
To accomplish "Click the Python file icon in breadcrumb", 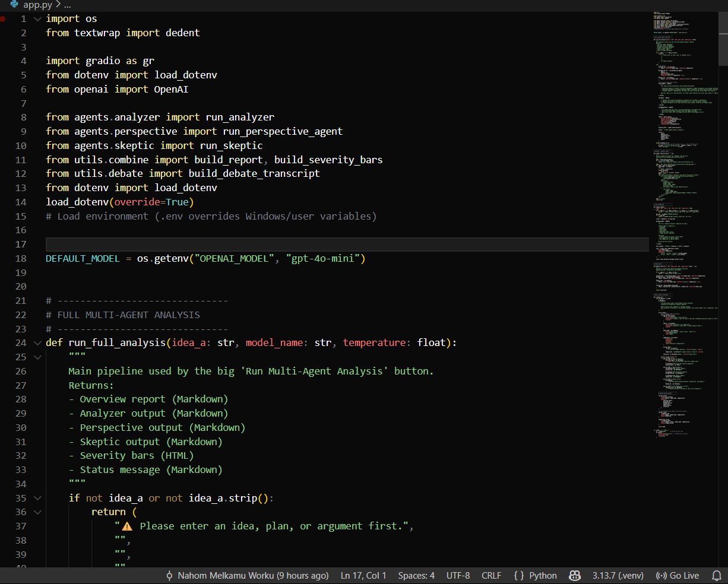I will [x=14, y=5].
